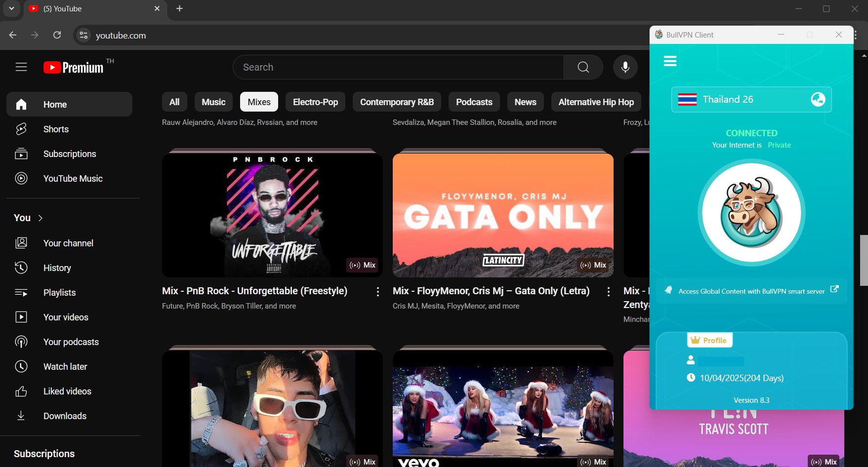Click the Subscriptions section heading at bottom
868x467 pixels.
pyautogui.click(x=44, y=454)
